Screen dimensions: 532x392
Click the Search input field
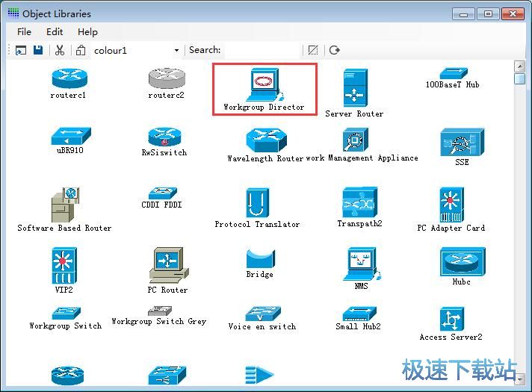coord(262,50)
